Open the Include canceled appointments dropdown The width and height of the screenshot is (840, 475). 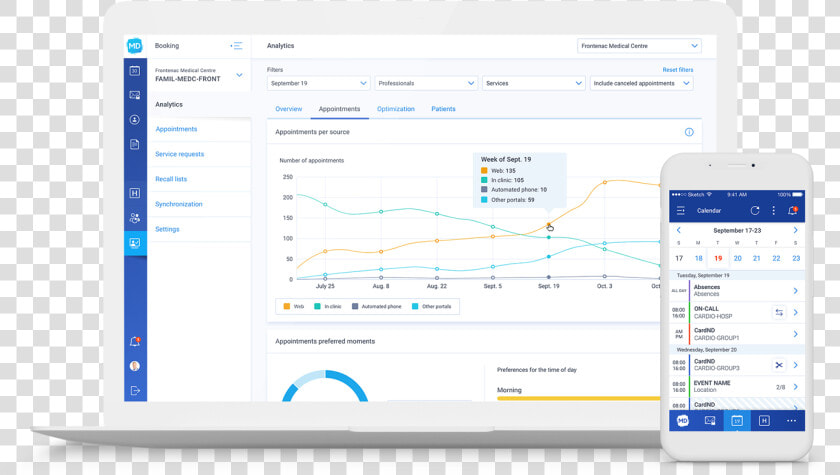click(x=642, y=84)
